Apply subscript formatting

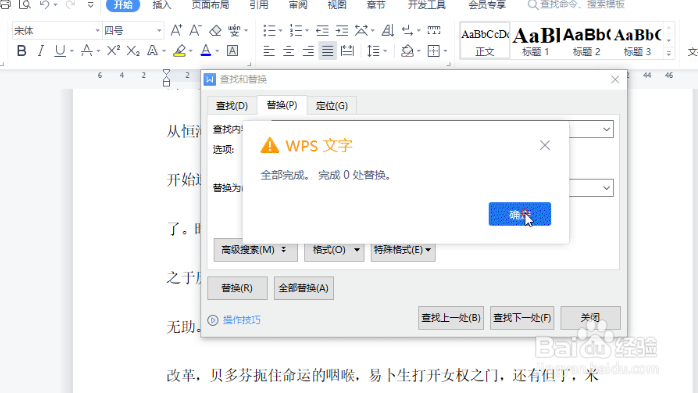[x=133, y=51]
